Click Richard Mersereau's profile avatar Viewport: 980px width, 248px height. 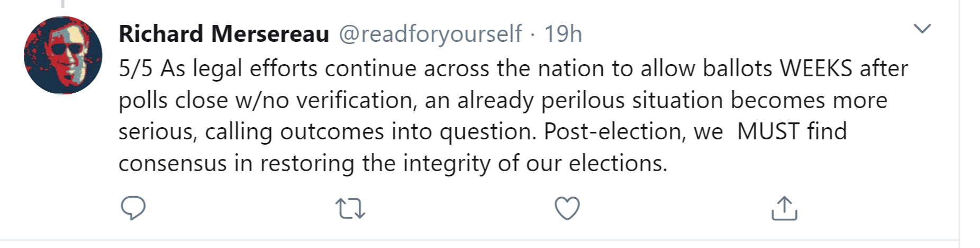point(63,55)
